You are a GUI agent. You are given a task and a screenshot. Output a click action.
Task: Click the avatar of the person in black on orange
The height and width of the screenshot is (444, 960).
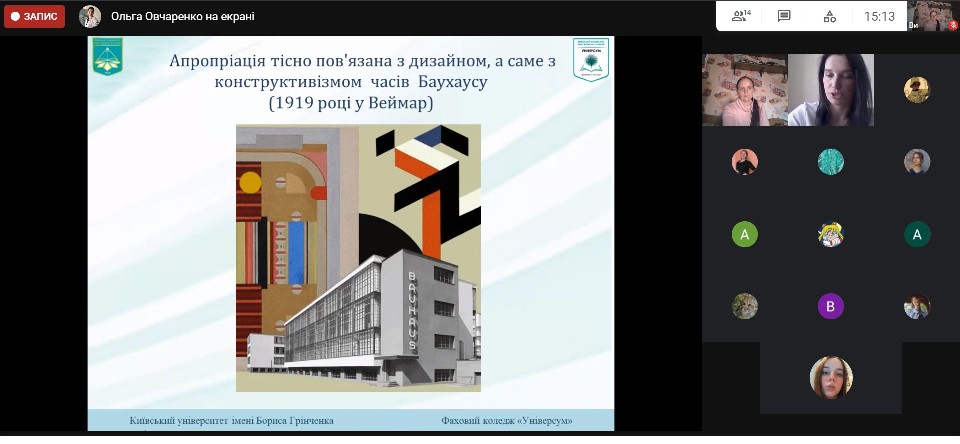(744, 162)
